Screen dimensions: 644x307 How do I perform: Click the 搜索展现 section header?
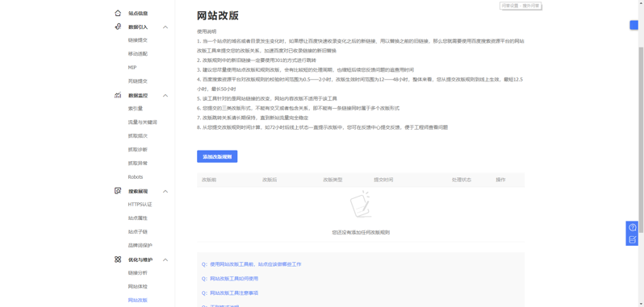[138, 192]
